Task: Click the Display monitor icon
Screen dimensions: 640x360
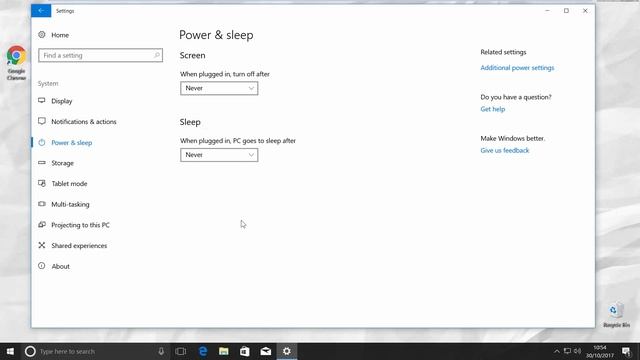Action: click(x=42, y=100)
